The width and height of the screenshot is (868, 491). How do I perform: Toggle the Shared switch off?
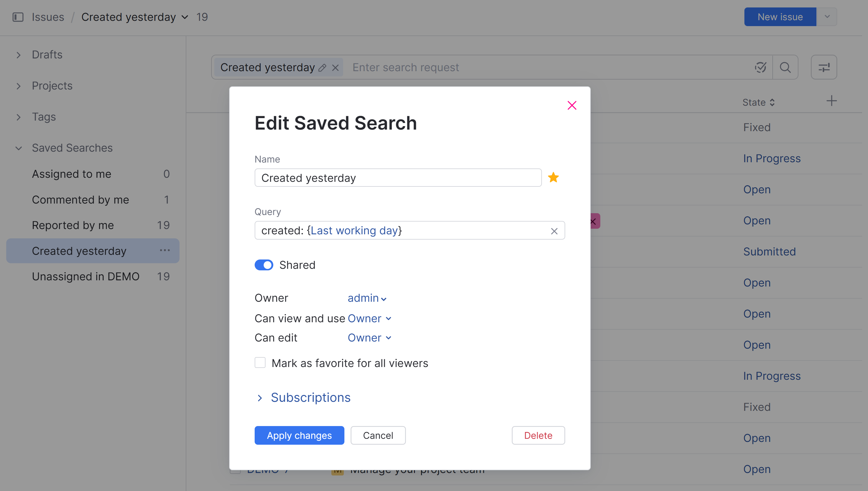(x=264, y=265)
